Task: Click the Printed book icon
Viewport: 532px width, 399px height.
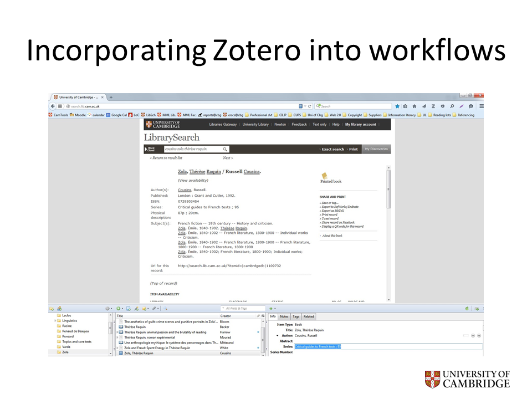Action: 325,176
